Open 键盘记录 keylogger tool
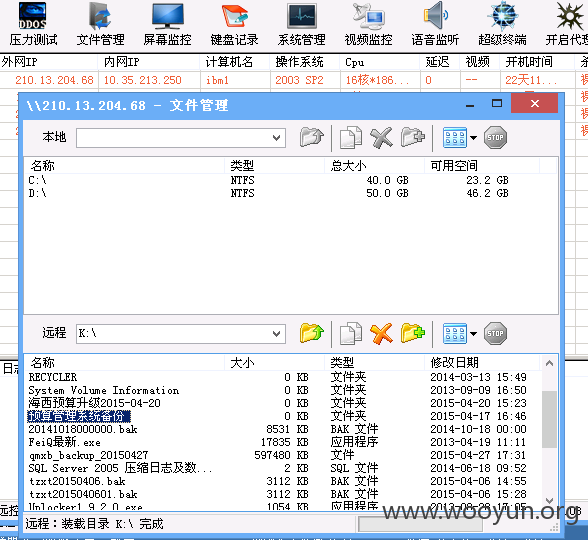This screenshot has height=540, width=588. pyautogui.click(x=234, y=24)
